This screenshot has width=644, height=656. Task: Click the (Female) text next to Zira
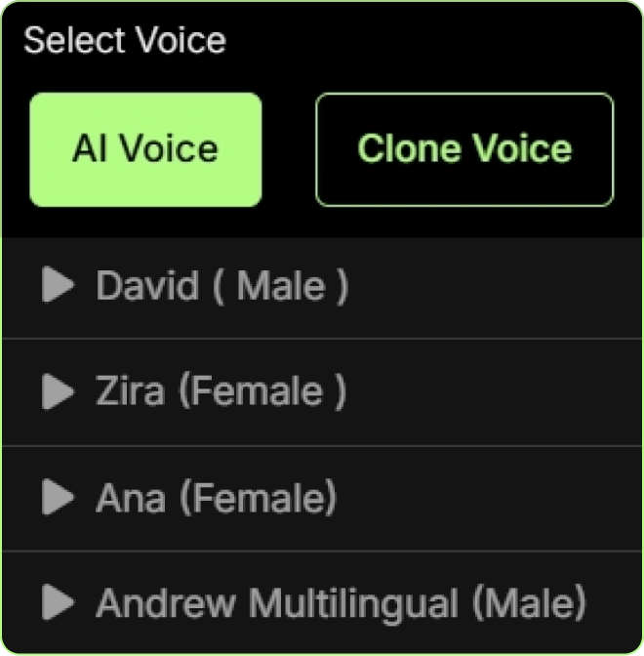(x=264, y=391)
